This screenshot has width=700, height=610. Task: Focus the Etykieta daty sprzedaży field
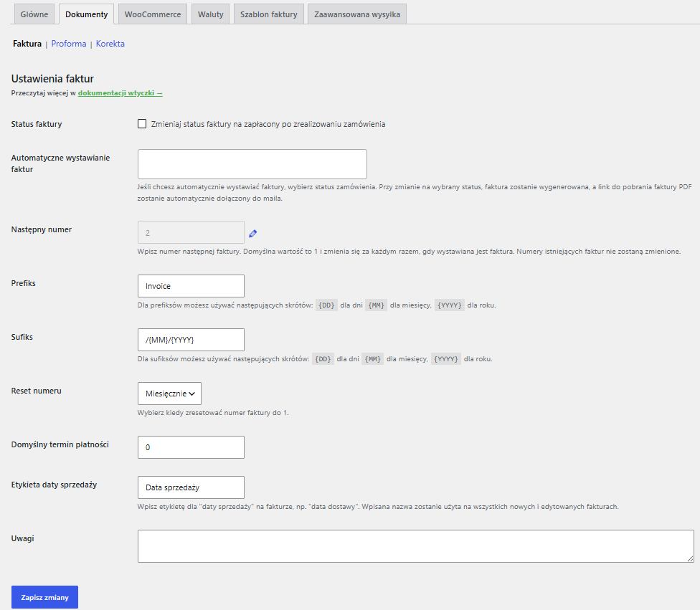(191, 487)
